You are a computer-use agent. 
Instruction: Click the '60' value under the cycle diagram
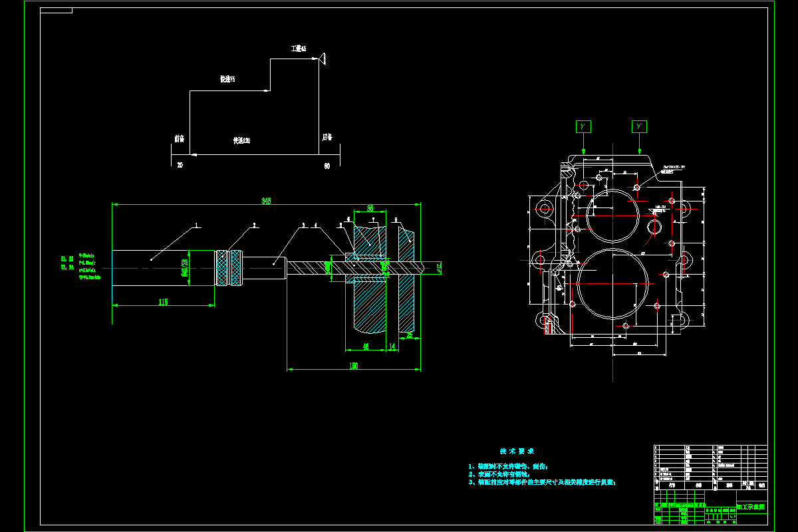point(327,166)
